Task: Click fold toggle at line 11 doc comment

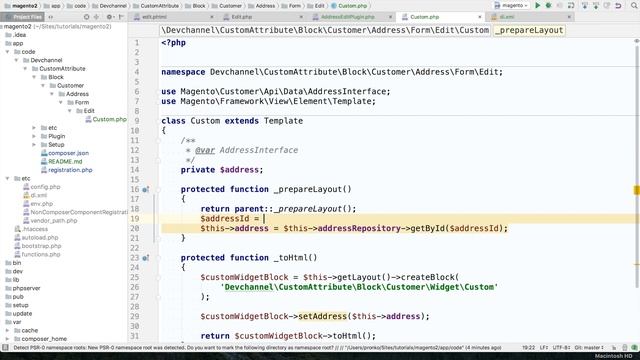Action: click(158, 140)
